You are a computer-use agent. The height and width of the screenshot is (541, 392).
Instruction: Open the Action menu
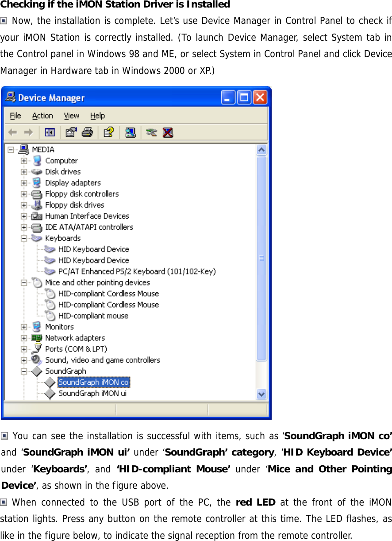(x=42, y=116)
